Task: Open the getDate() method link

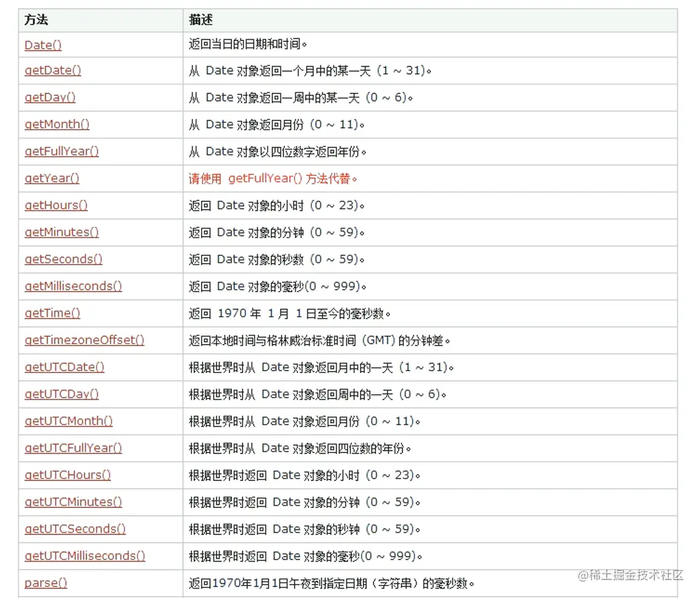Action: [53, 71]
